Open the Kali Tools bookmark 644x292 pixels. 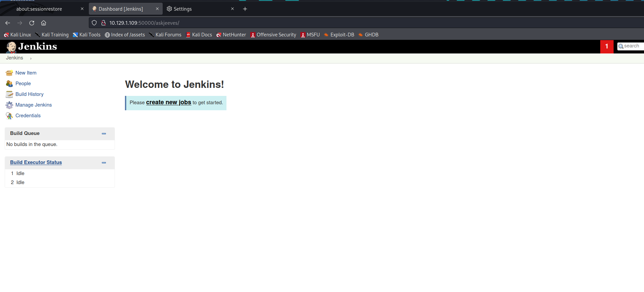click(87, 35)
